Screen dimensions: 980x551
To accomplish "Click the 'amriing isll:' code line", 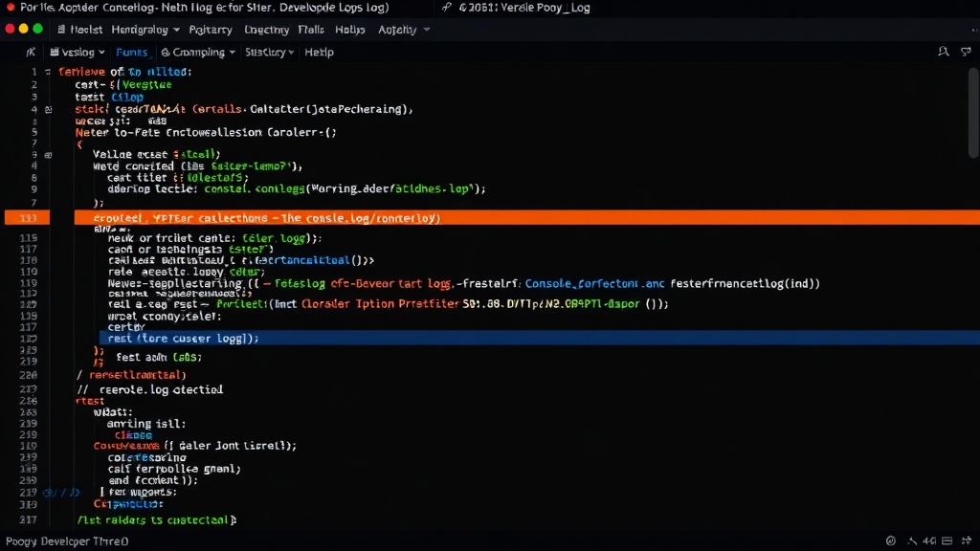I will (x=145, y=424).
